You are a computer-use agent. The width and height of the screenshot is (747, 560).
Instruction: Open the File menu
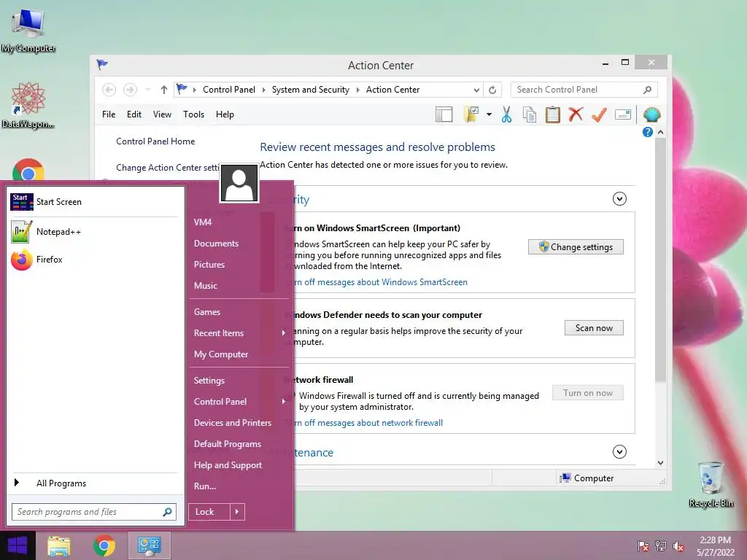109,114
